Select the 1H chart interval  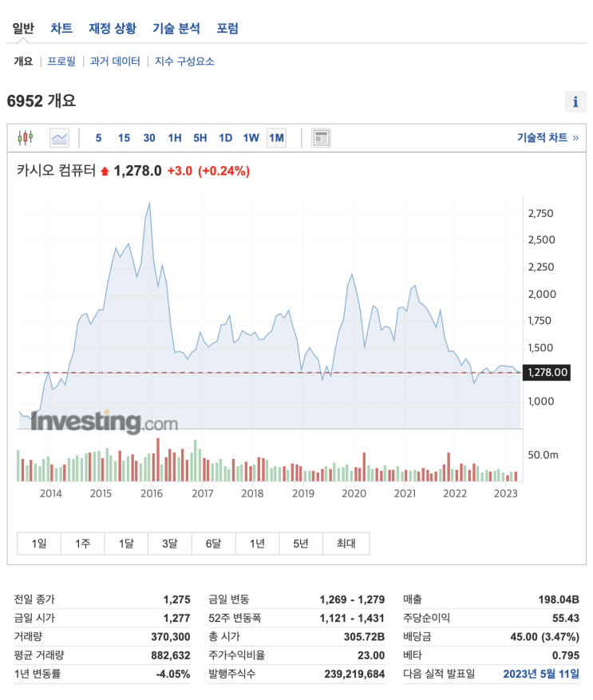point(175,138)
